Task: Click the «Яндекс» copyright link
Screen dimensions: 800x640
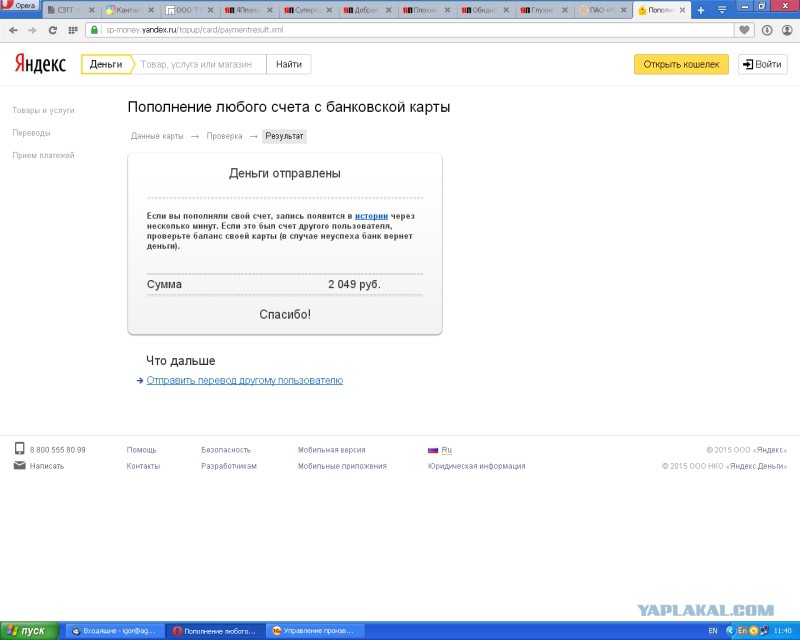Action: click(x=769, y=450)
